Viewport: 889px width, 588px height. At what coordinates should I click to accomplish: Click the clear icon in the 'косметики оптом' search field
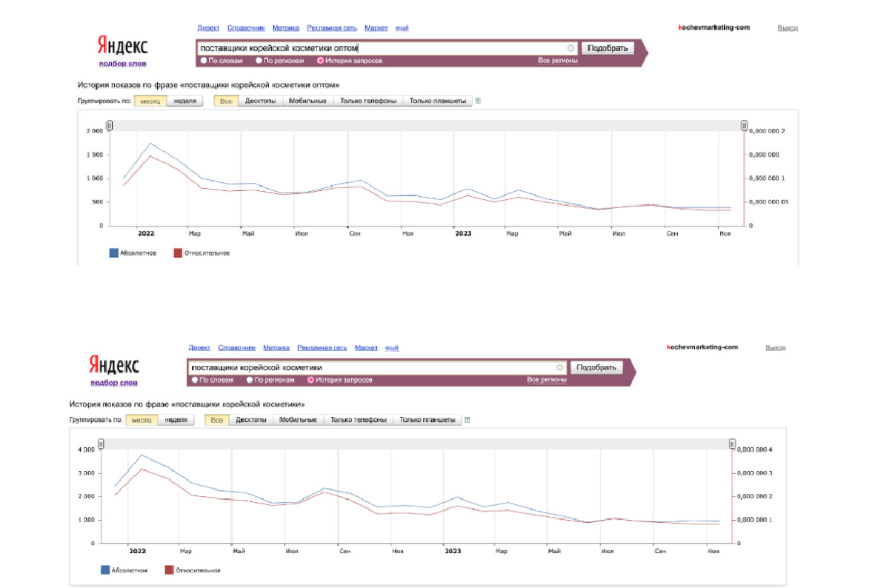click(570, 48)
